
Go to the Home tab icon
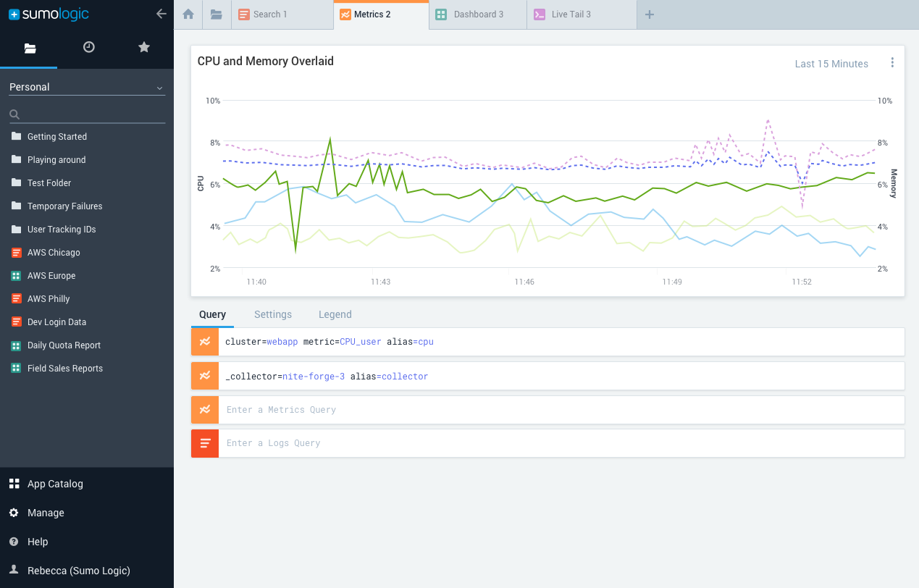pos(188,14)
